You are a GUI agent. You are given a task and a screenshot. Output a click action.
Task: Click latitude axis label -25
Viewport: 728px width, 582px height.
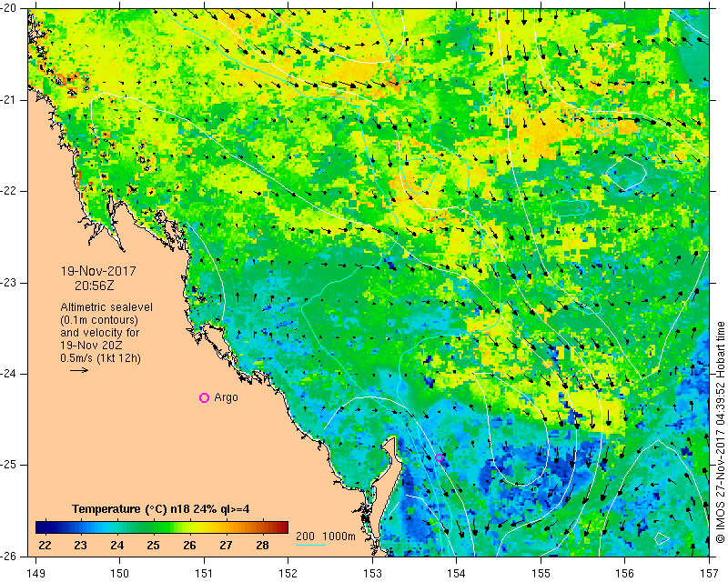pos(8,465)
